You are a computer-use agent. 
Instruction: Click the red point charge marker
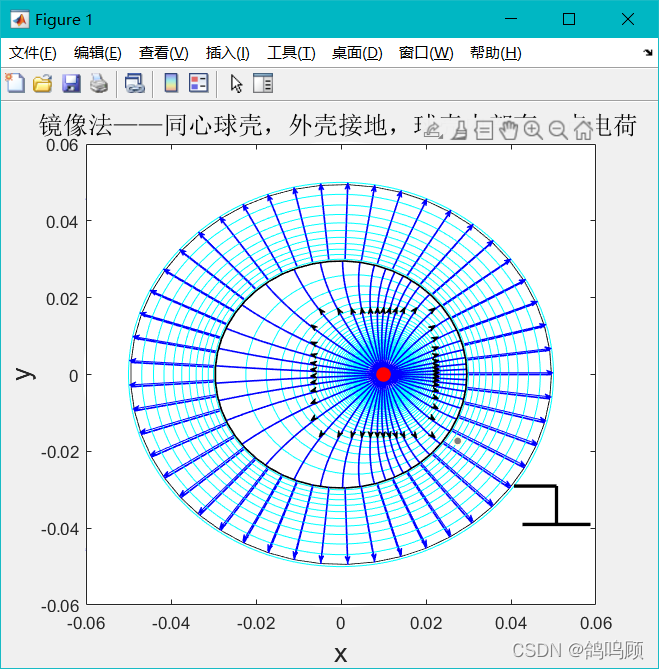(x=383, y=374)
